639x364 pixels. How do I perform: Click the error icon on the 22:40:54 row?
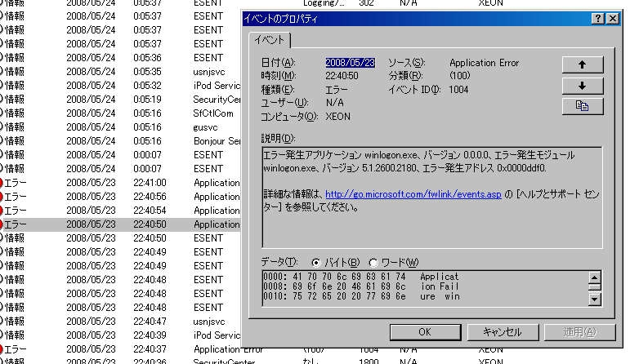1,211
